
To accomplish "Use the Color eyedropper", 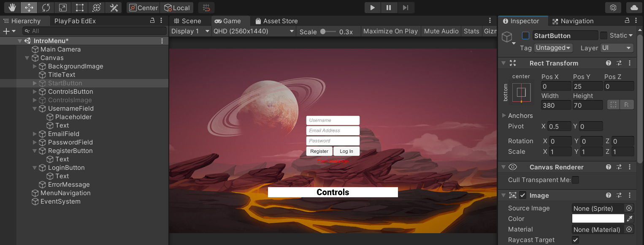I will 629,219.
